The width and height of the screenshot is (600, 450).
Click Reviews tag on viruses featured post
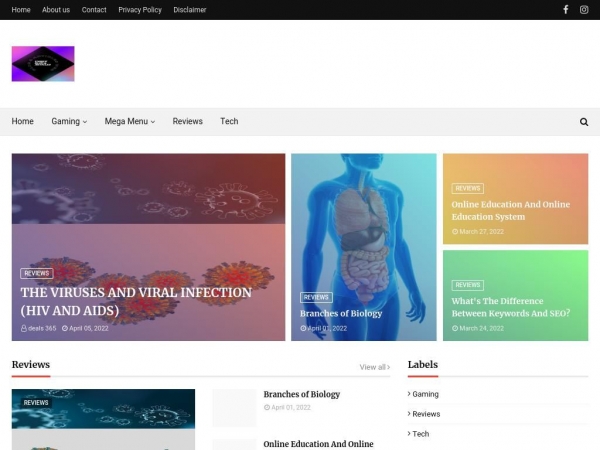(37, 273)
